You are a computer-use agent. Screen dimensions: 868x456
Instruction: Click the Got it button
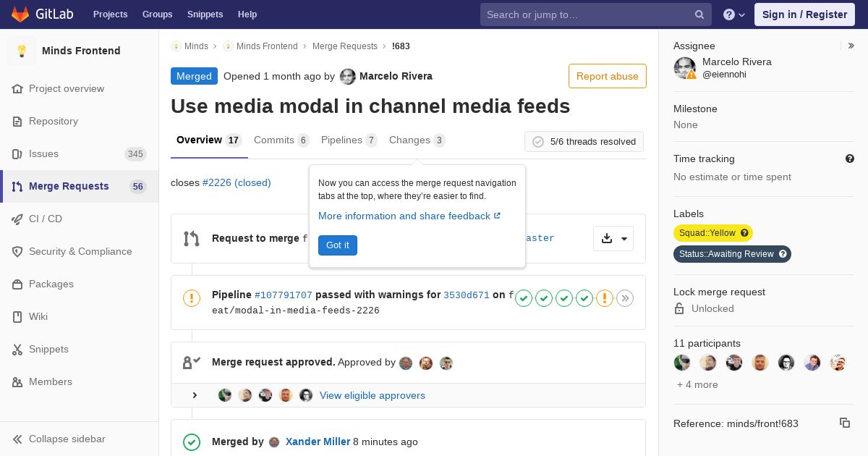point(338,245)
